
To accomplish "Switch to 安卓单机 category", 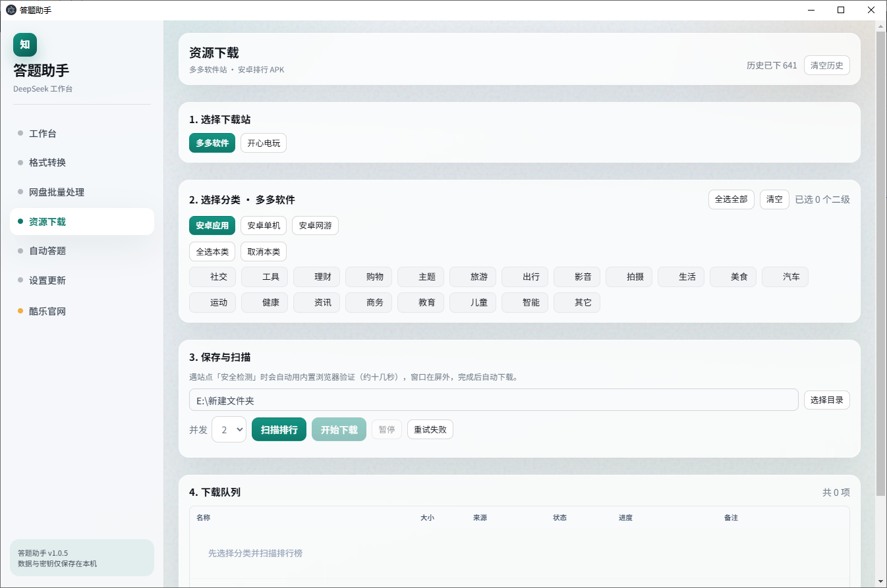I will 264,225.
